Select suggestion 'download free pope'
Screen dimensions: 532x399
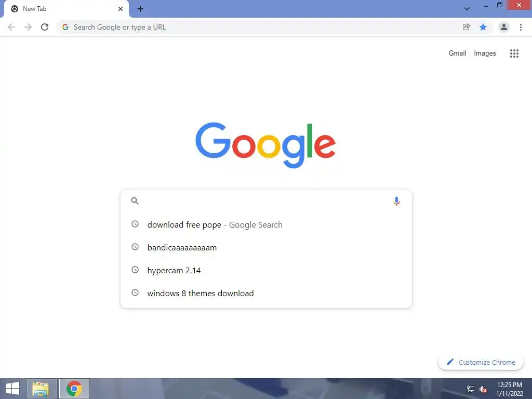click(x=267, y=224)
